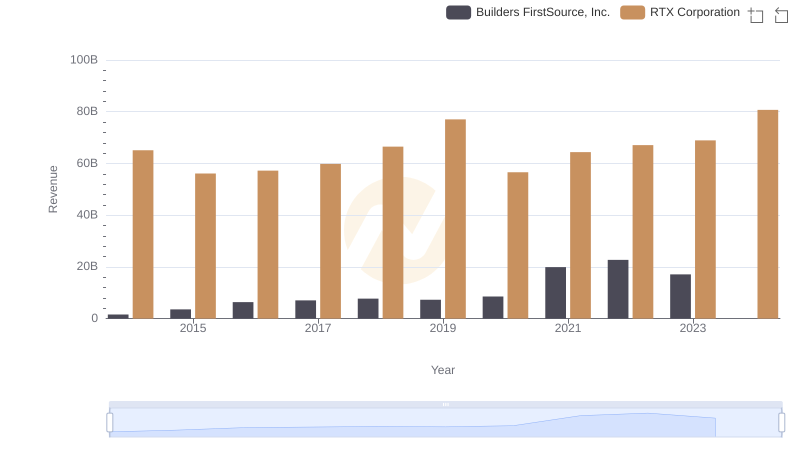Image resolution: width=800 pixels, height=461 pixels.
Task: Click the Builders FirstSource bar for 2019
Action: point(430,309)
